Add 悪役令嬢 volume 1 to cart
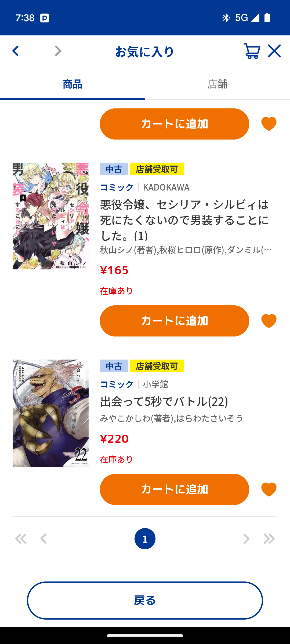This screenshot has height=644, width=290. coord(175,321)
